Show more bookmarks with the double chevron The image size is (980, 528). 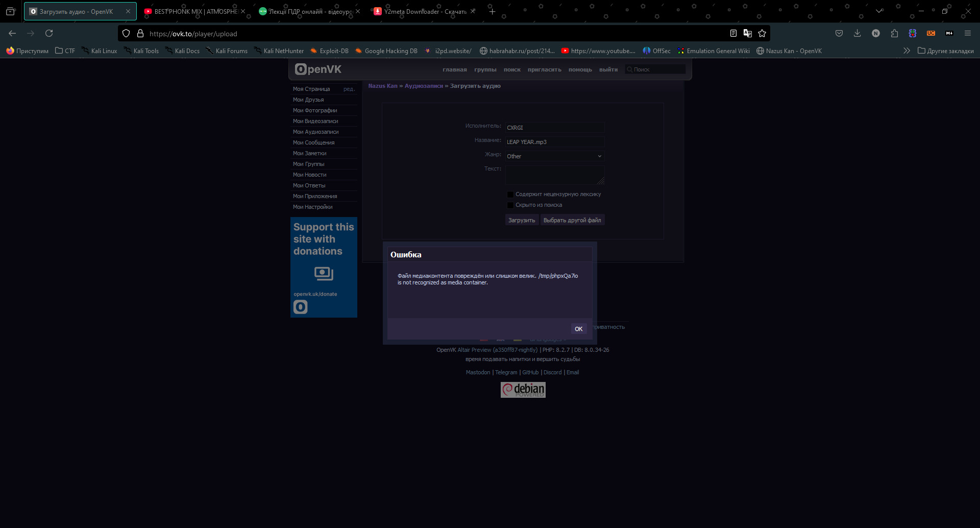click(906, 51)
